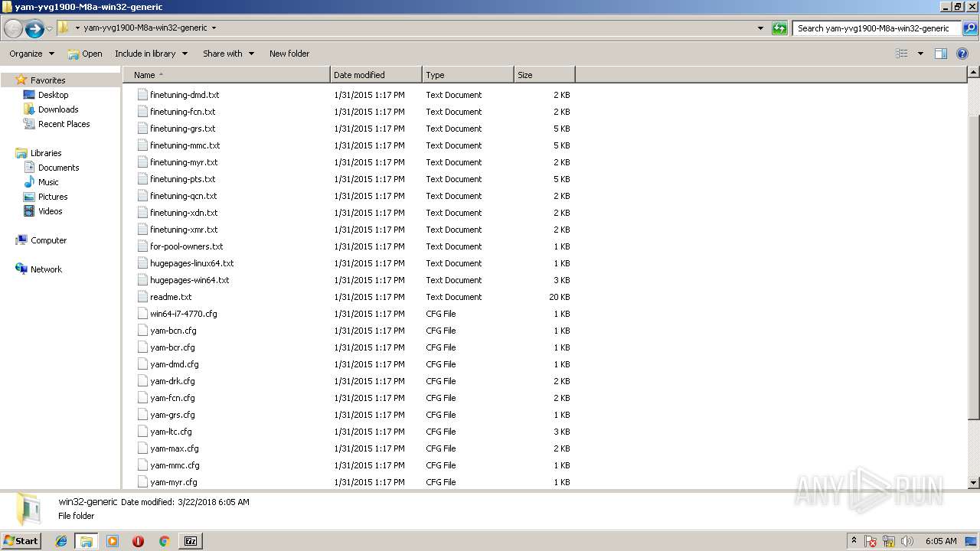Open Recent Places in navigation pane

click(x=64, y=124)
